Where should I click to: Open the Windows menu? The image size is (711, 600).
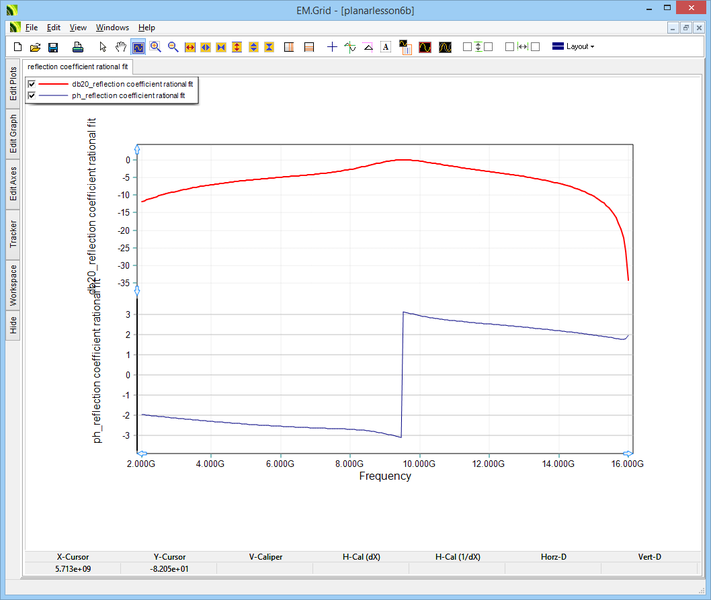(112, 28)
